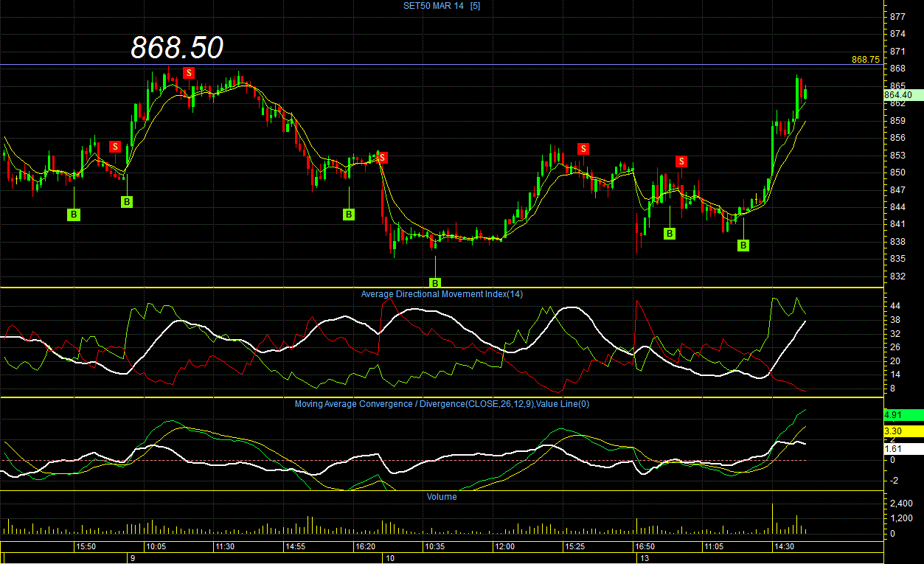The width and height of the screenshot is (924, 564).
Task: Click the 44 ADX axis value
Action: pyautogui.click(x=895, y=306)
